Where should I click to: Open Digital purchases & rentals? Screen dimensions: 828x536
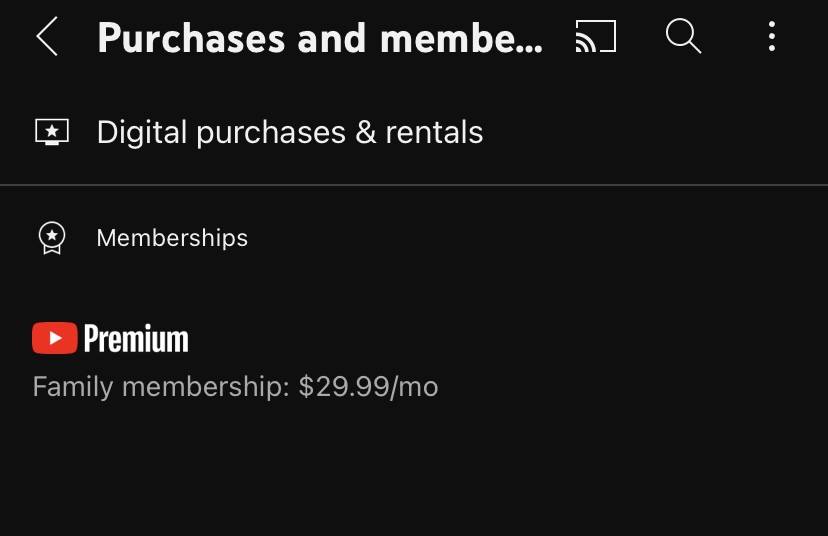414,132
